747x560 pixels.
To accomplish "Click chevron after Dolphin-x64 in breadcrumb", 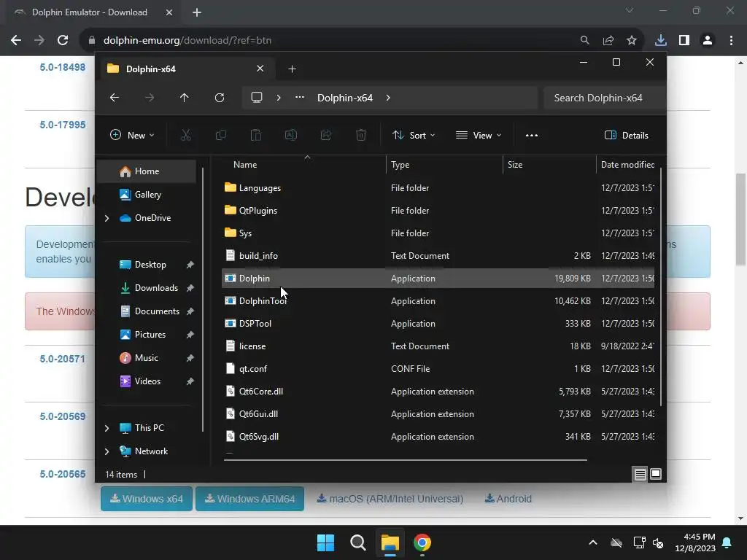I will click(388, 98).
